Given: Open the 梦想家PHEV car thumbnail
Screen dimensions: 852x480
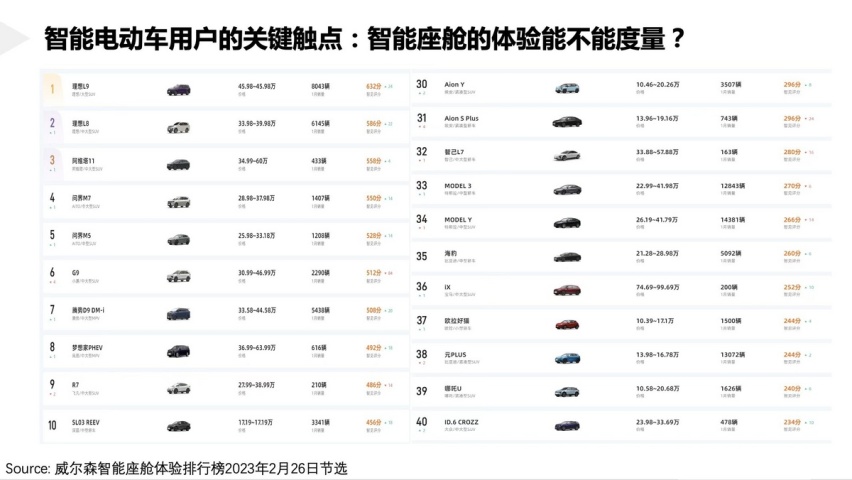Looking at the screenshot, I should (x=178, y=351).
